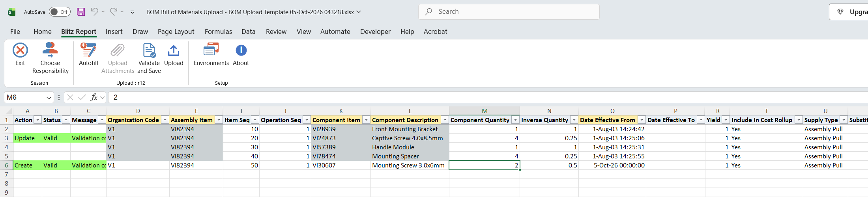The width and height of the screenshot is (868, 197).
Task: Click the Upgrade diamond button
Action: (849, 12)
